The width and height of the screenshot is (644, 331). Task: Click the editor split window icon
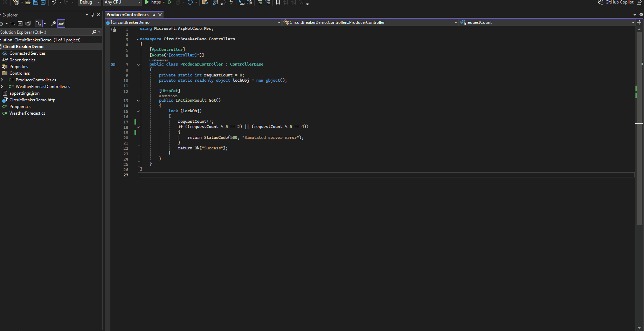[639, 22]
